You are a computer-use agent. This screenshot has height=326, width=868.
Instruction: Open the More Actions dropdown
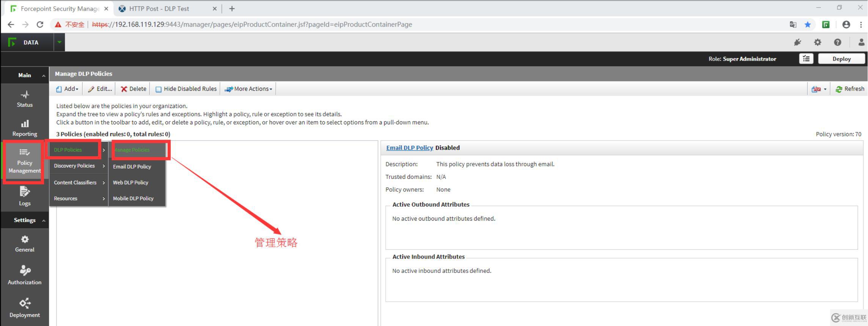click(248, 89)
